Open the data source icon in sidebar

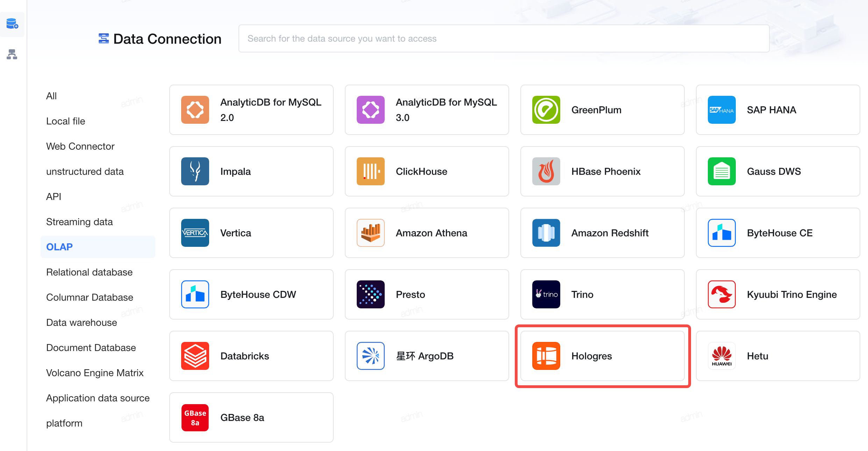pyautogui.click(x=12, y=24)
